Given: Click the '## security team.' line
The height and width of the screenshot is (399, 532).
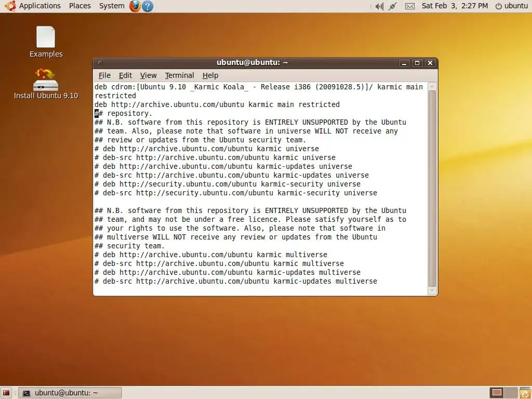Looking at the screenshot, I should [x=129, y=246].
